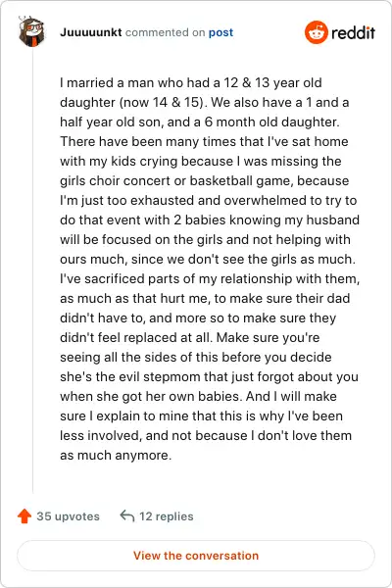Click the 'View the conversation' button

point(196,556)
